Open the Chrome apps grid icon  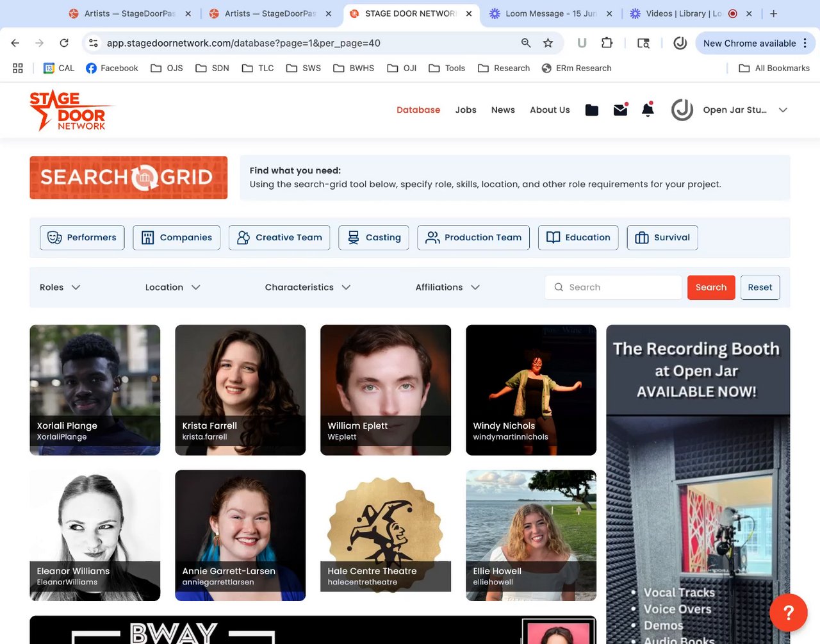pos(18,68)
